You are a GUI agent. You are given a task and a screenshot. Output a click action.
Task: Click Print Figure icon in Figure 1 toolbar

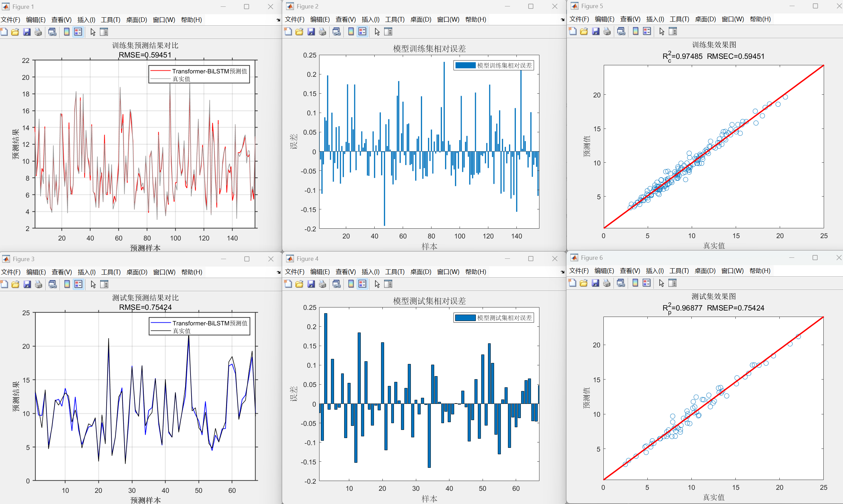point(38,32)
